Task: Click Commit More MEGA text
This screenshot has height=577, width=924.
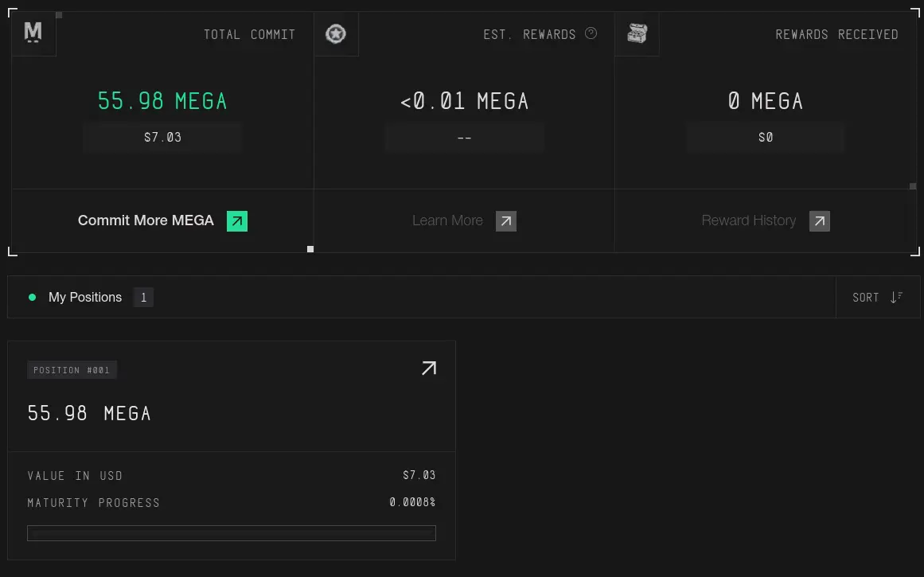Action: click(x=146, y=220)
